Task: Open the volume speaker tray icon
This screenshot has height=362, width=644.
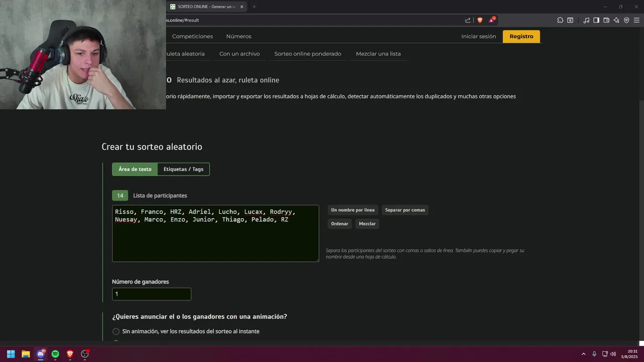Action: (x=613, y=354)
